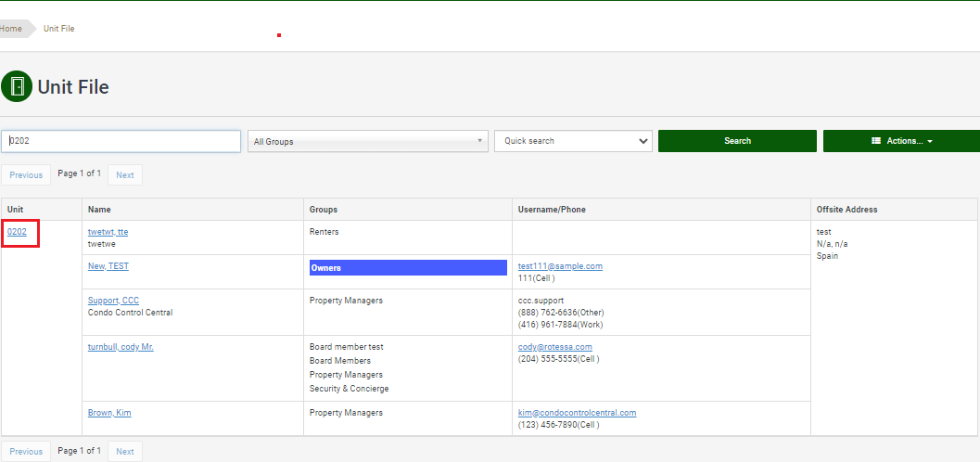980x462 pixels.
Task: Open the Actions dropdown button
Action: (x=901, y=141)
